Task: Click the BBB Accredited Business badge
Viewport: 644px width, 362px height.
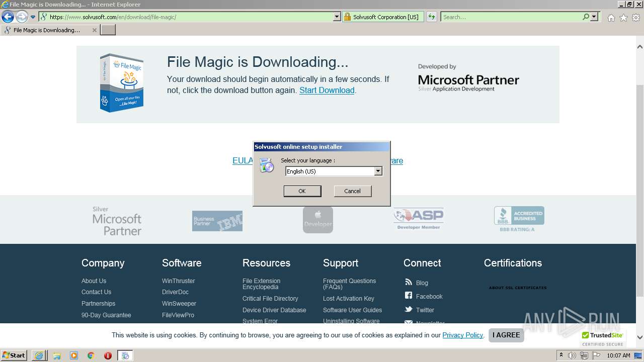Action: pos(519,219)
